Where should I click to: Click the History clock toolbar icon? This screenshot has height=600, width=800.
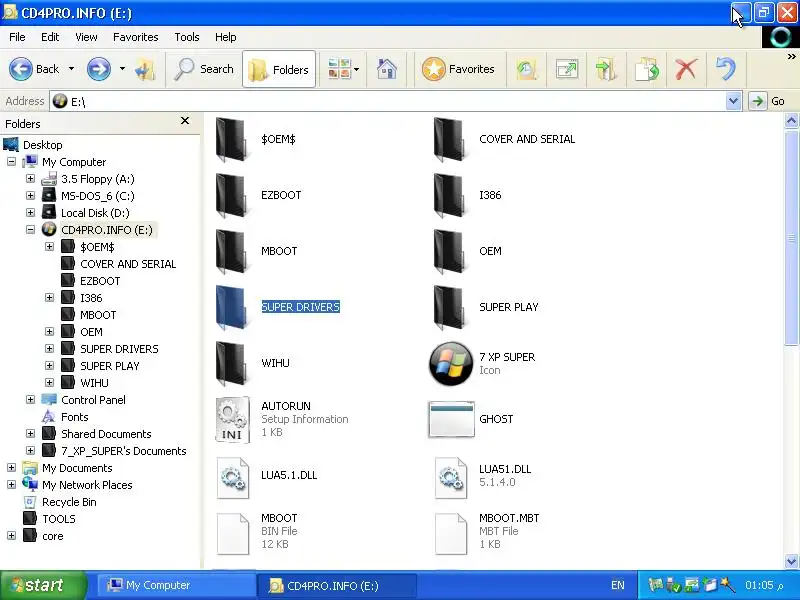[x=527, y=69]
